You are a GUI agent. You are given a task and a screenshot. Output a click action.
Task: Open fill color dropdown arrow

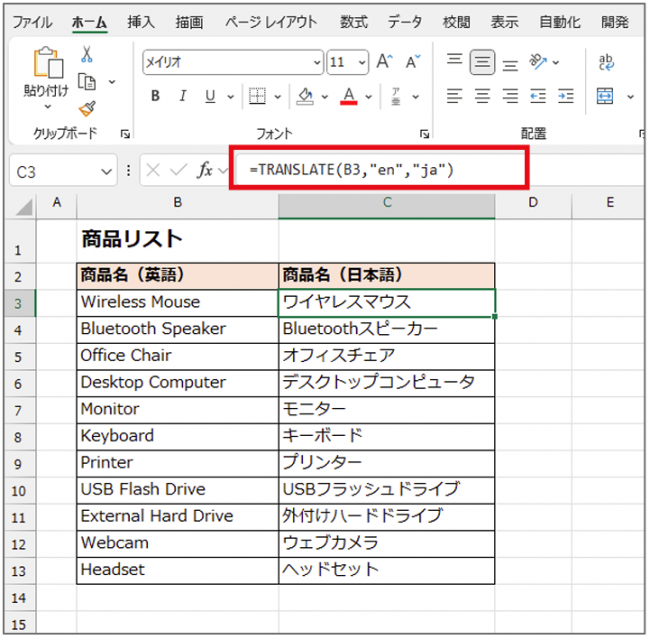pos(324,97)
